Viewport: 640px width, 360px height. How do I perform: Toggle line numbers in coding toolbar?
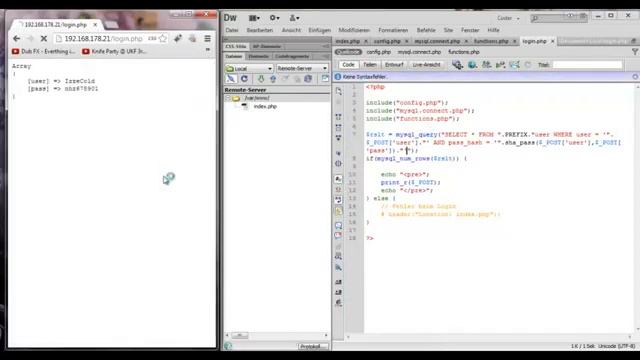(338, 179)
